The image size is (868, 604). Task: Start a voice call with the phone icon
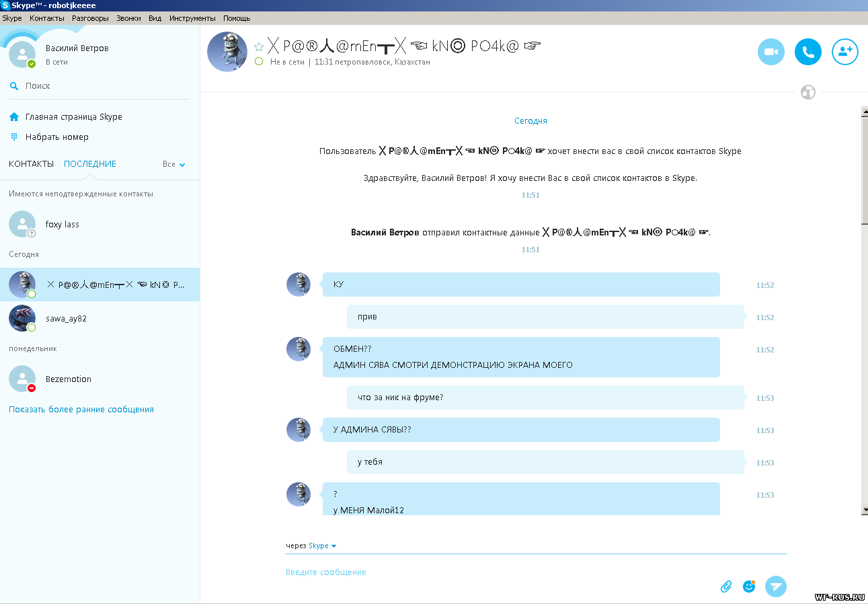pyautogui.click(x=808, y=52)
